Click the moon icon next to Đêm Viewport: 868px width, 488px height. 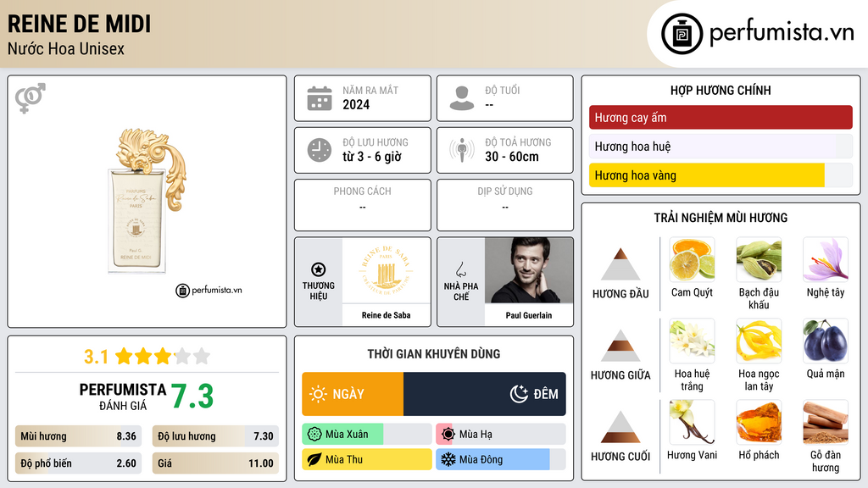(x=519, y=394)
